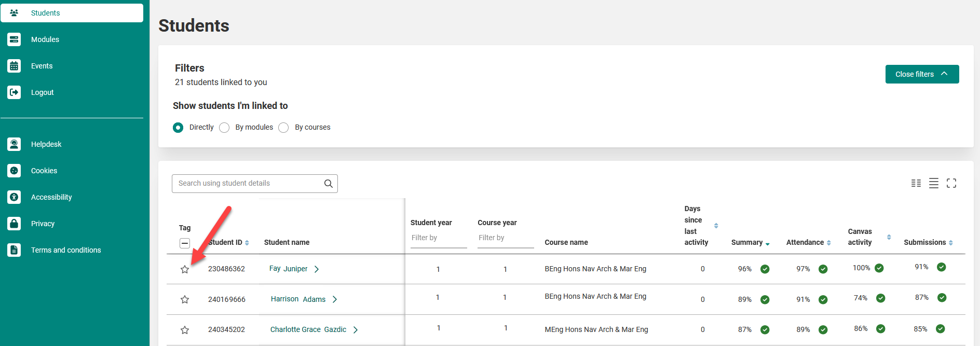Click the student details search box
Viewport: 980px width, 346px height.
tap(248, 184)
